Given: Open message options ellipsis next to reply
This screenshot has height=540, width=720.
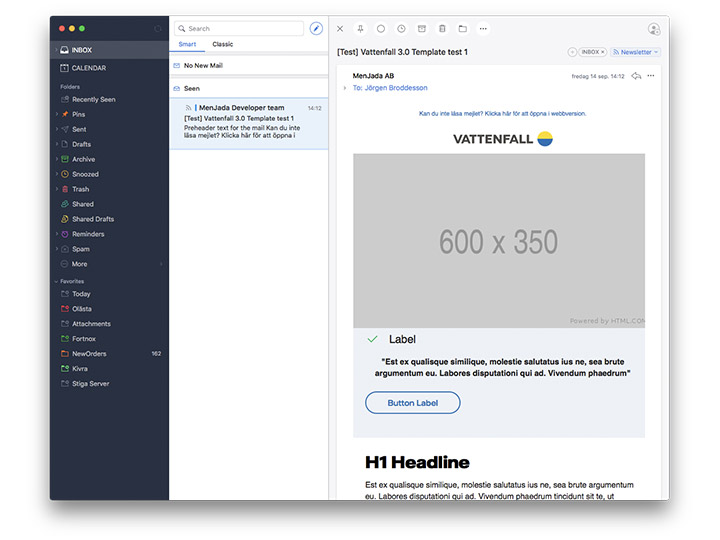Looking at the screenshot, I should tap(651, 76).
